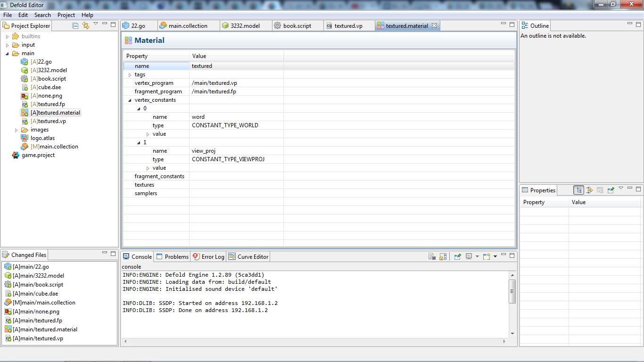This screenshot has height=362, width=644.
Task: Switch to the Problems tab
Action: tap(173, 256)
